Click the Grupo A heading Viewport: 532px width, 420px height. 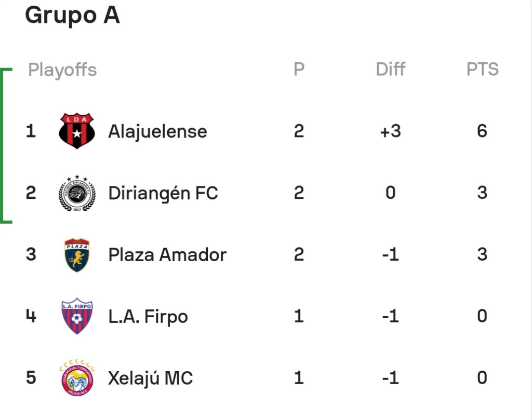tap(73, 16)
